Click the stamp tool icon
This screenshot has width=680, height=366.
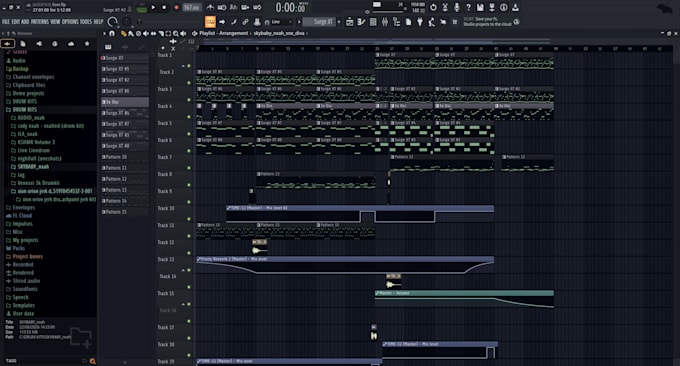coord(257,22)
